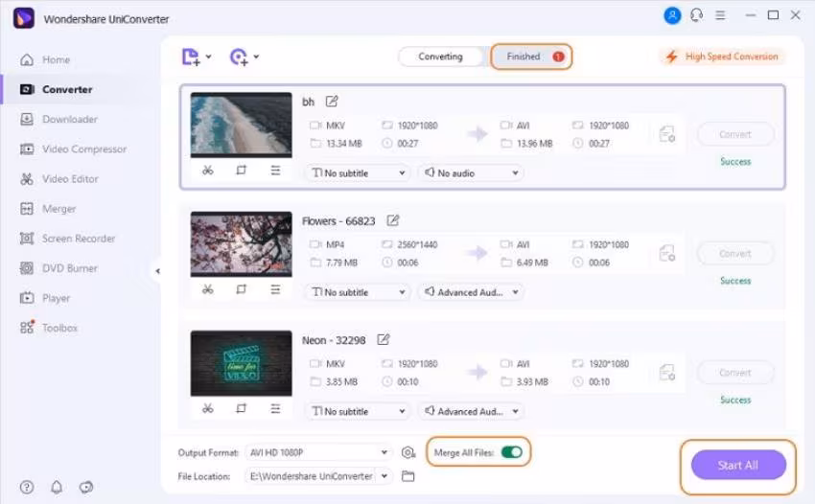Trim the bh video with scissors icon

click(x=208, y=171)
